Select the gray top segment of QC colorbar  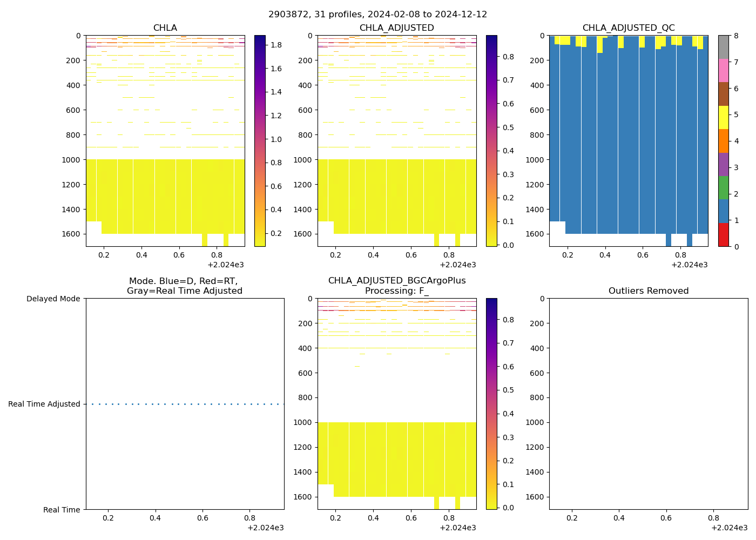(723, 47)
